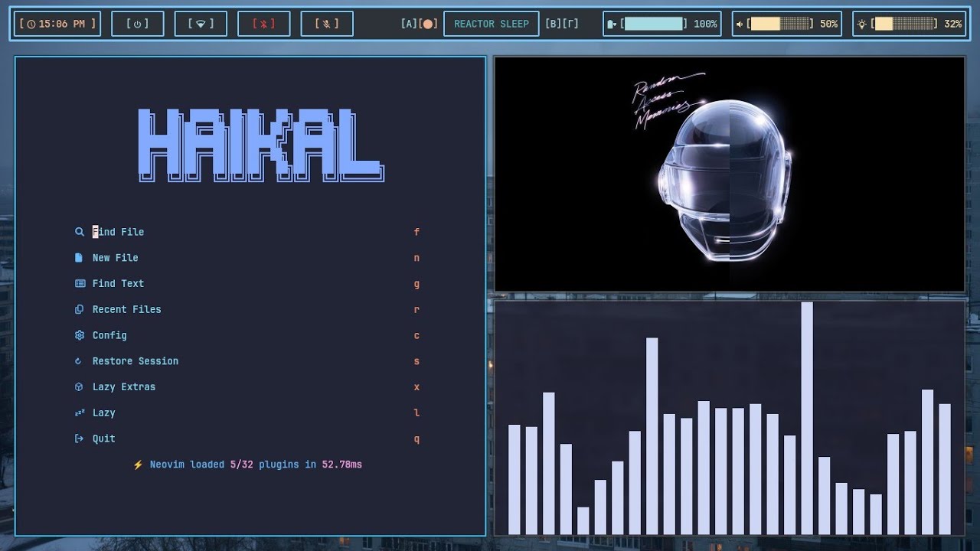Select Find File in the Neovim dashboard
Screen dimensions: 980x551
tap(118, 232)
